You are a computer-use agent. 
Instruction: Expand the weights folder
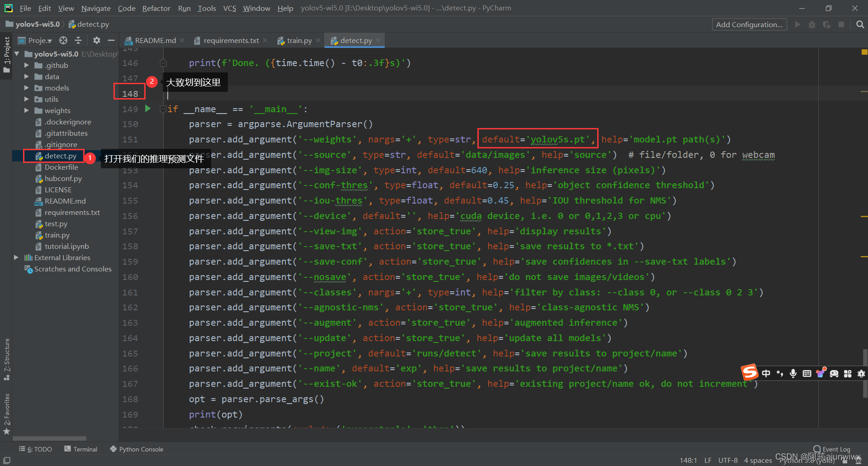point(26,110)
